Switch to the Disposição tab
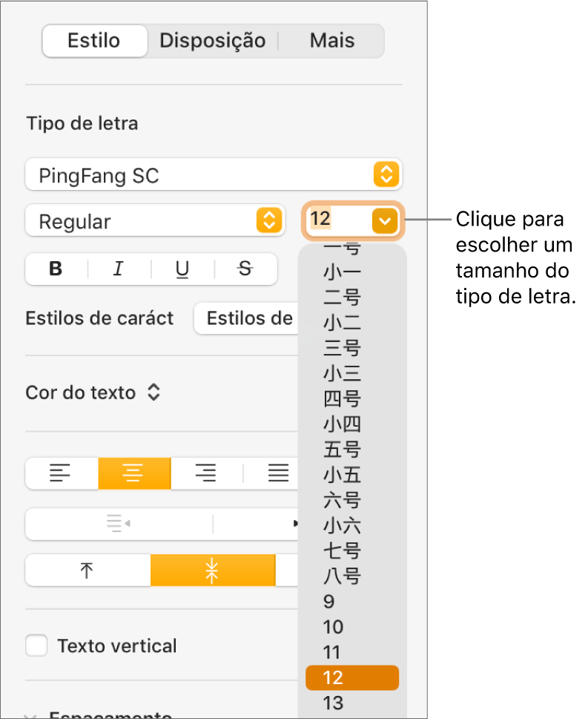 [x=213, y=41]
